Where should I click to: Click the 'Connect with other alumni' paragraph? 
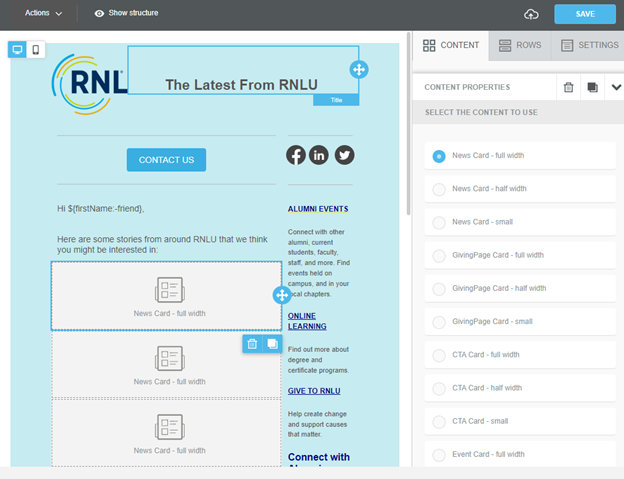click(x=319, y=263)
